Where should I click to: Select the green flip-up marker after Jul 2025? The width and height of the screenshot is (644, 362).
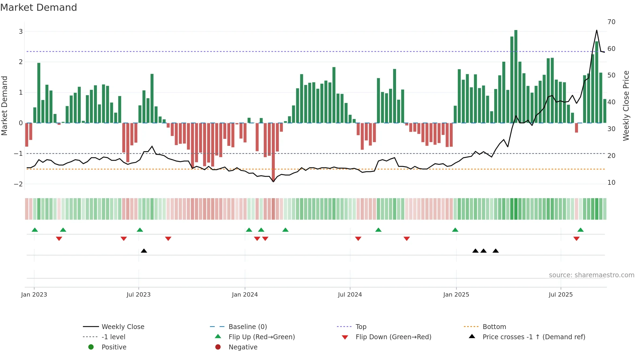[580, 230]
